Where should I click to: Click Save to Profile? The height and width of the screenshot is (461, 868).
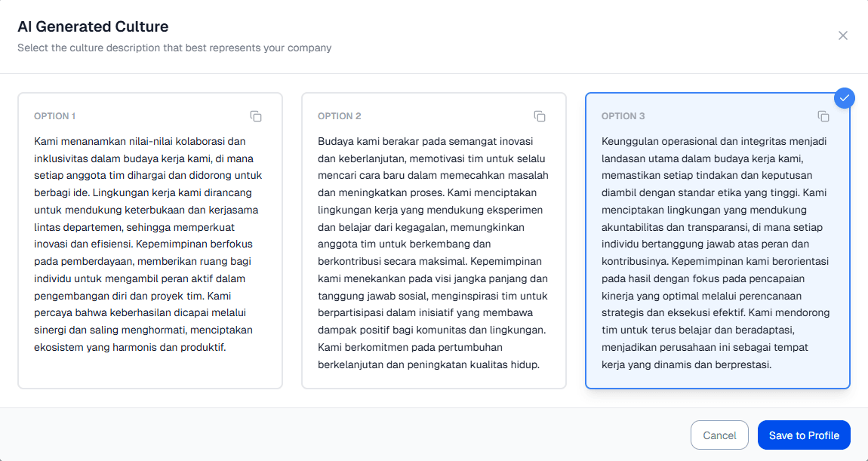803,435
